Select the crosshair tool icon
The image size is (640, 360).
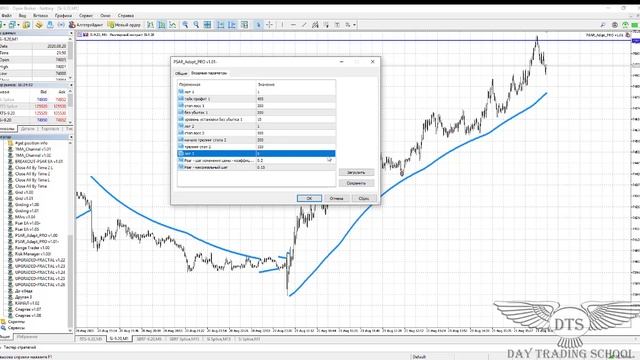coord(269,25)
